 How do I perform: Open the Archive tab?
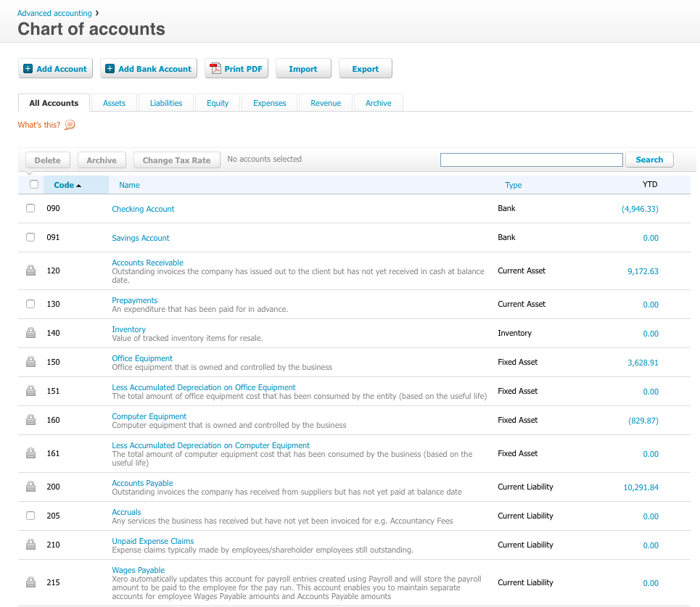[x=378, y=103]
